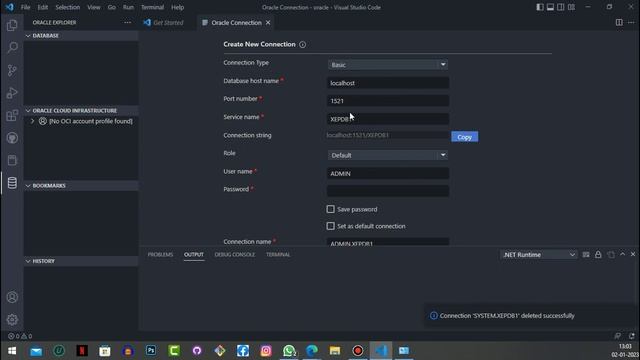640x360 pixels.
Task: Close the Oracle Connection tab
Action: (x=268, y=22)
